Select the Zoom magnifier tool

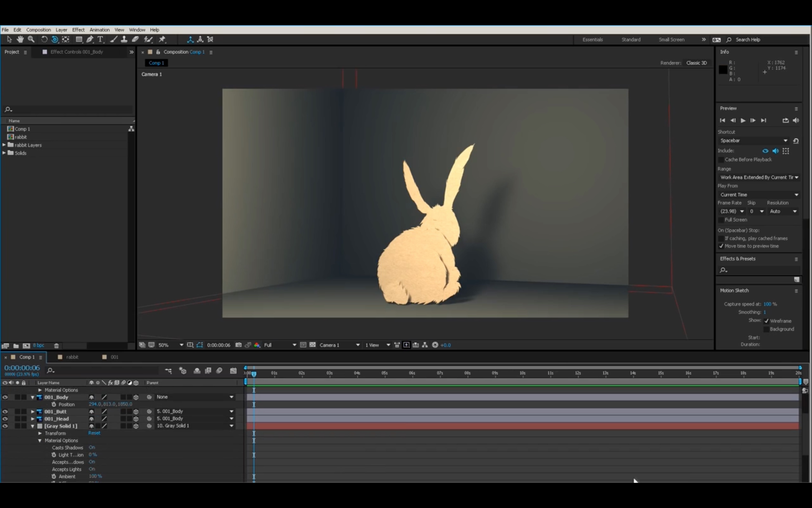[x=31, y=39]
